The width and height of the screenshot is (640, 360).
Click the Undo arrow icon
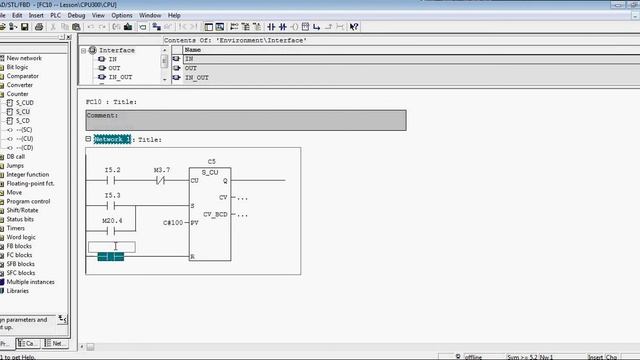tap(91, 27)
